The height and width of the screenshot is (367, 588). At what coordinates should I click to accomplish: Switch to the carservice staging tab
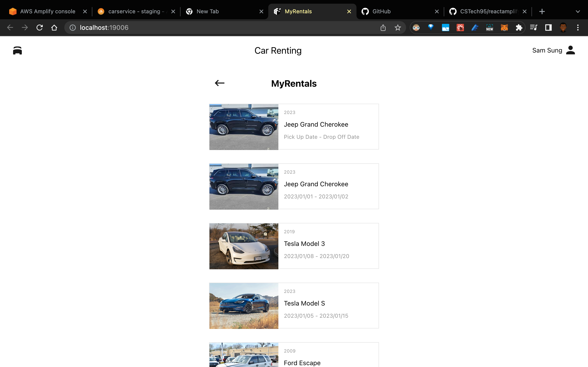[x=135, y=11]
